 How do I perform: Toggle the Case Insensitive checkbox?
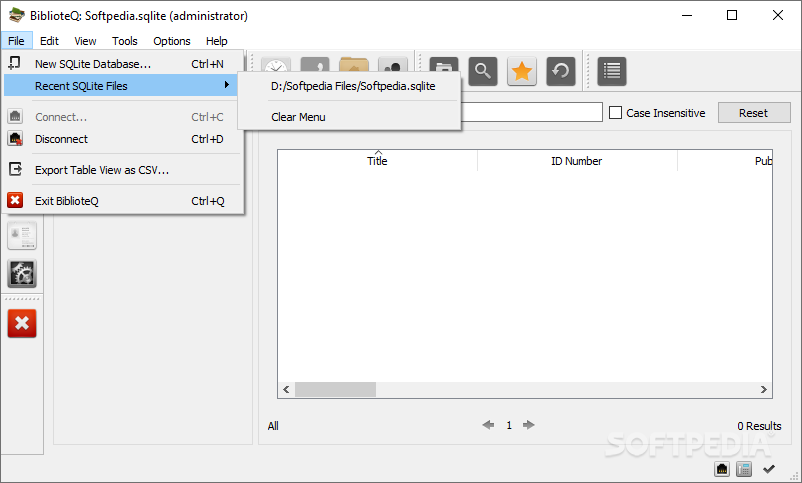tap(615, 113)
